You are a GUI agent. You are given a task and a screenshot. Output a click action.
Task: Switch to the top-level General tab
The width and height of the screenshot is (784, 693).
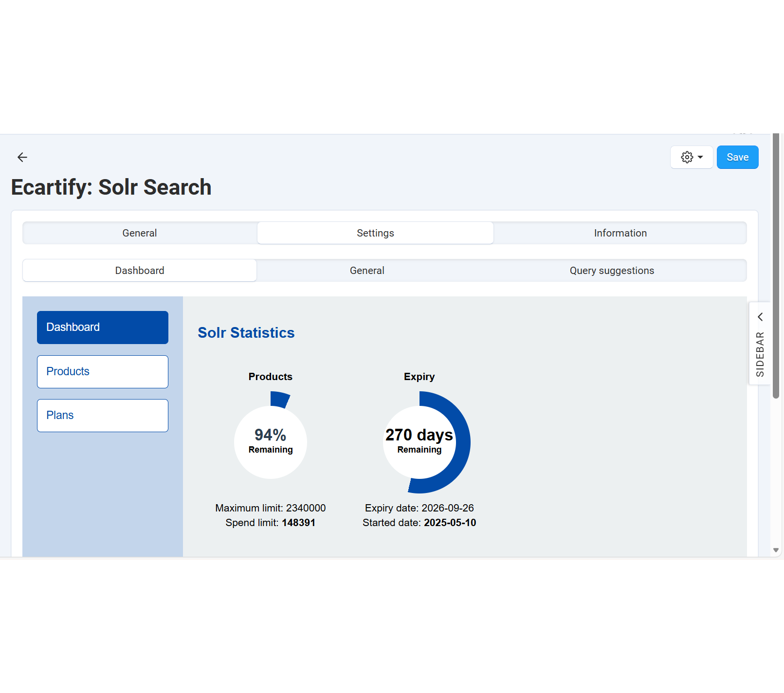coord(140,233)
